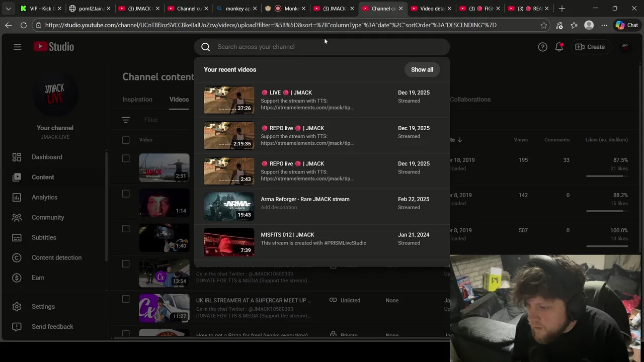
Task: Select the checkbox for the 2:51 video
Action: coord(126,158)
